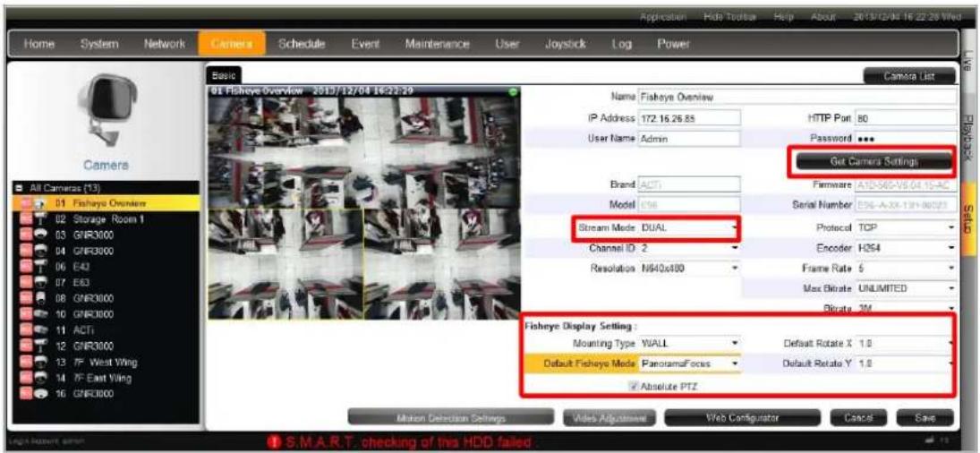Open the Mounting Type dropdown
The image size is (980, 453).
click(x=689, y=343)
